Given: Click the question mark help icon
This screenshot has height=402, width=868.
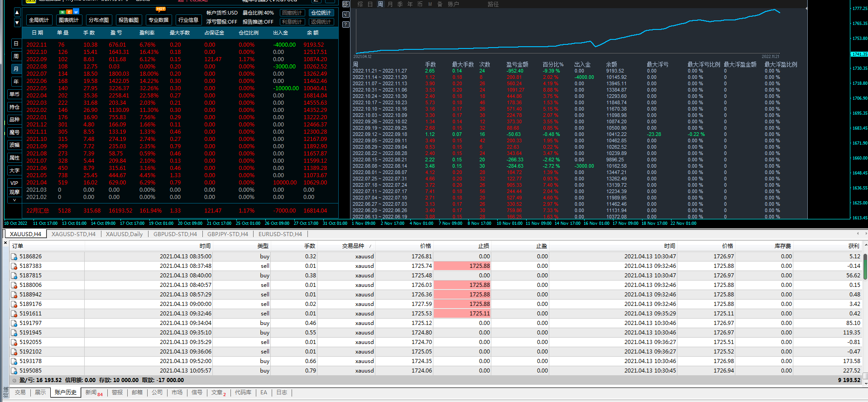Looking at the screenshot, I should [345, 24].
